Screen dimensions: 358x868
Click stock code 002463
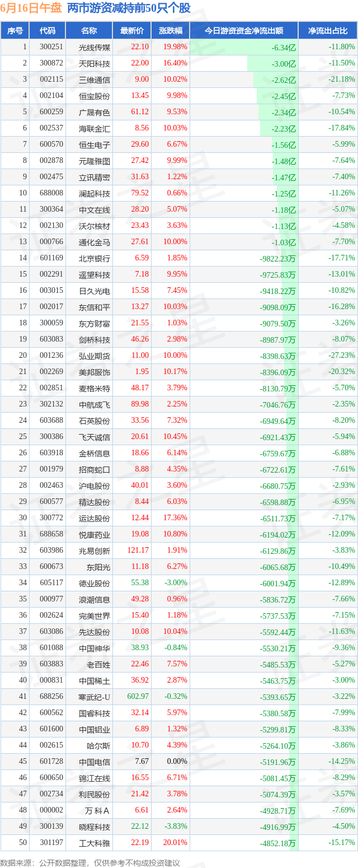click(51, 486)
